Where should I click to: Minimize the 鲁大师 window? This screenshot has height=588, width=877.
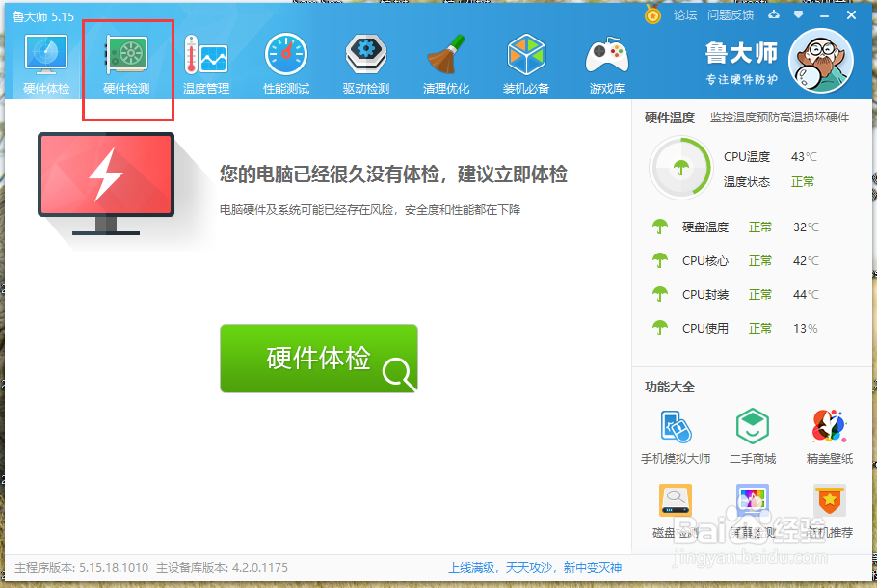pyautogui.click(x=824, y=15)
